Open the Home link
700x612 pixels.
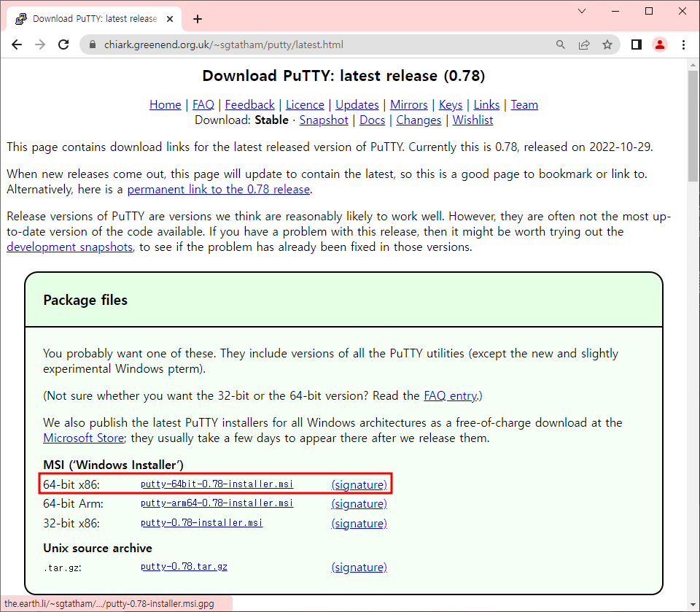click(x=166, y=104)
